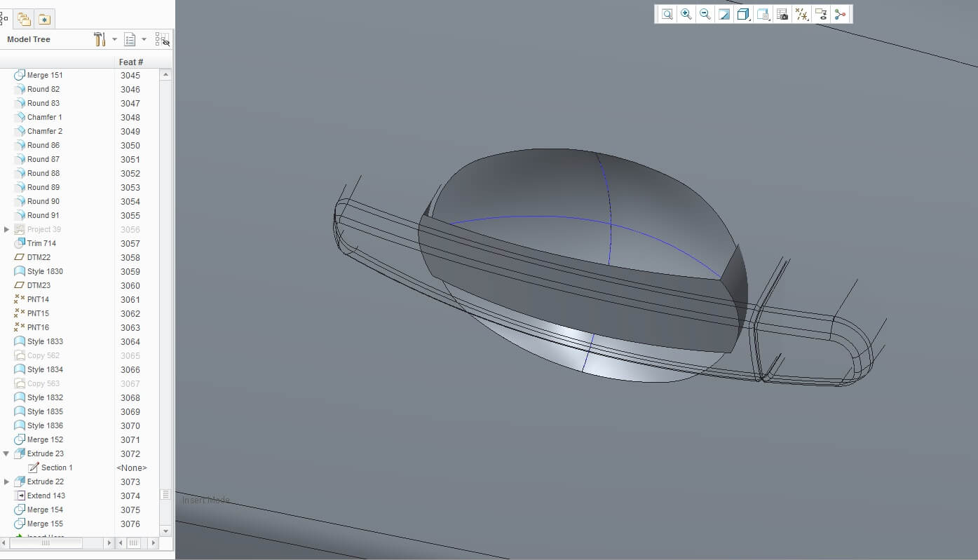Select the Merge 154 feature
Screen dimensions: 978x560
tap(45, 510)
